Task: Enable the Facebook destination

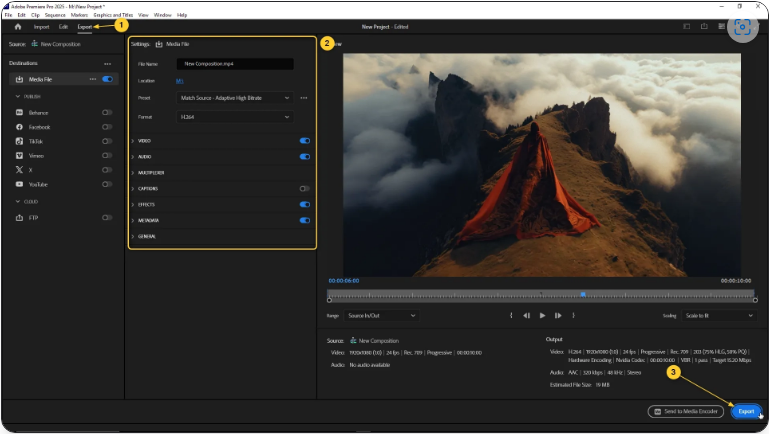Action: 107,127
